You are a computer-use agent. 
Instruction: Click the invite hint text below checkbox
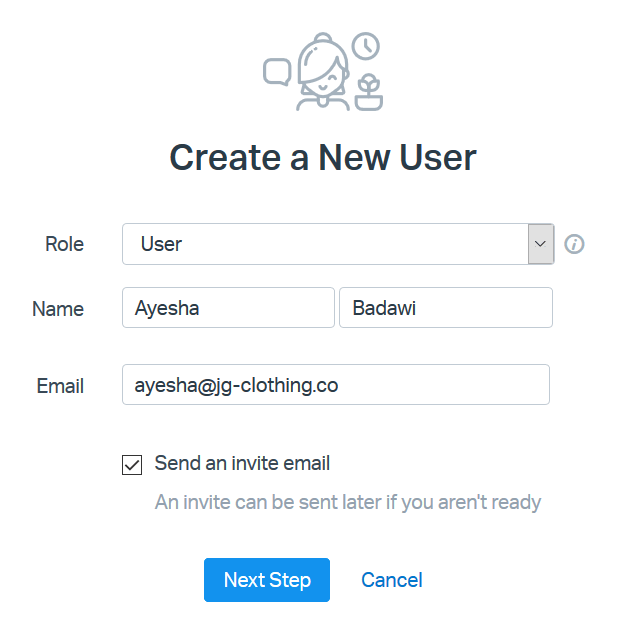click(347, 502)
